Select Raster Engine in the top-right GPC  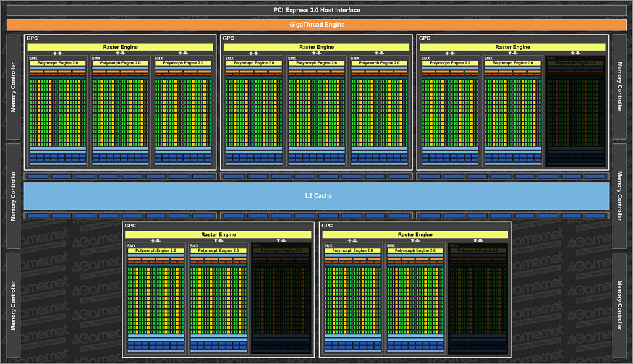point(512,47)
